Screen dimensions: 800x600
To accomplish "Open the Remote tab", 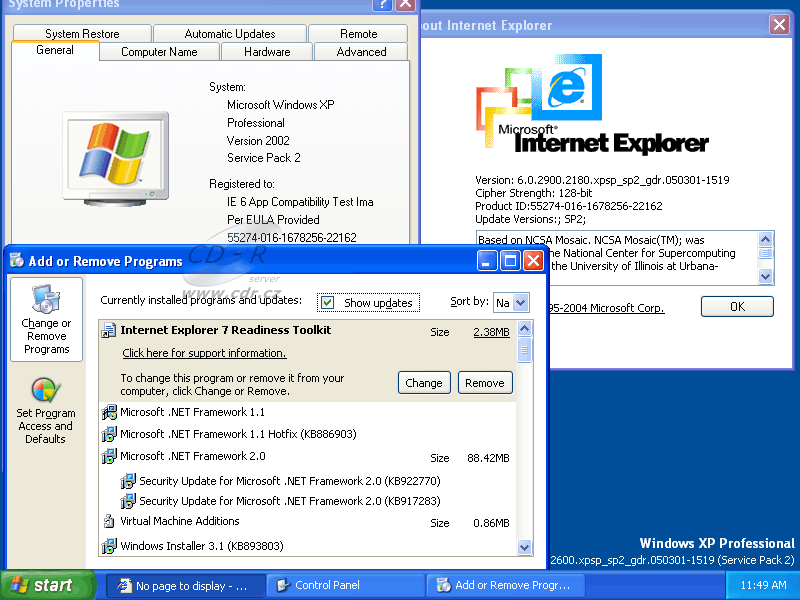I will tap(359, 34).
